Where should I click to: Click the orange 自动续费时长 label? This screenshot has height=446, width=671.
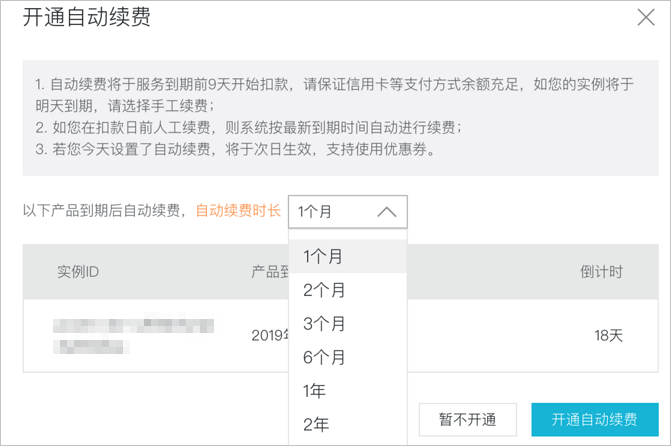(238, 211)
